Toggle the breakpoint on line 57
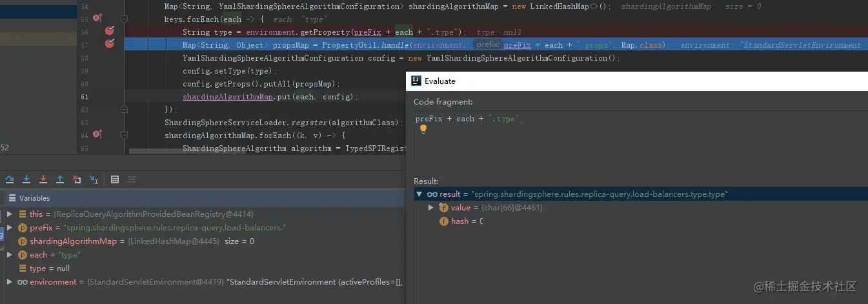 click(110, 44)
